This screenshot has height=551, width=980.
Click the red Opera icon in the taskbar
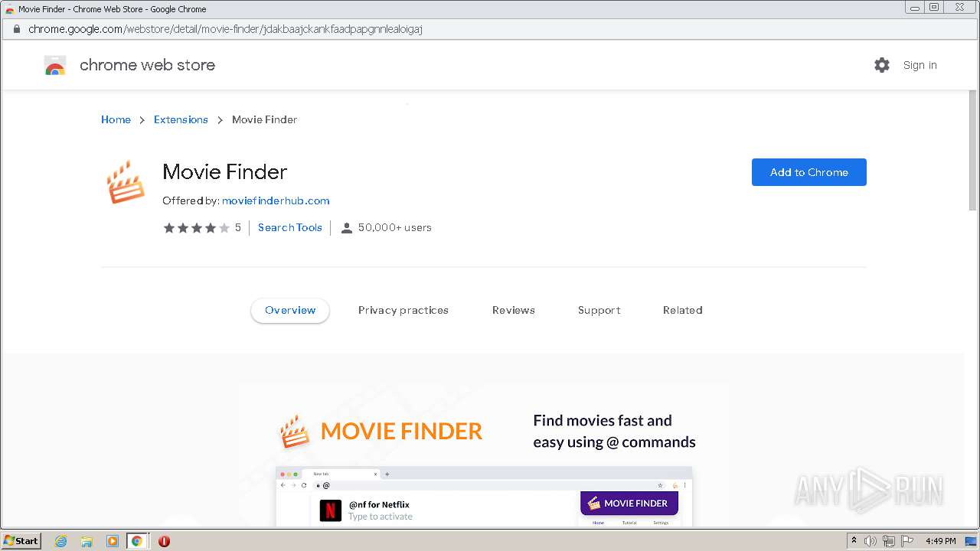[164, 541]
